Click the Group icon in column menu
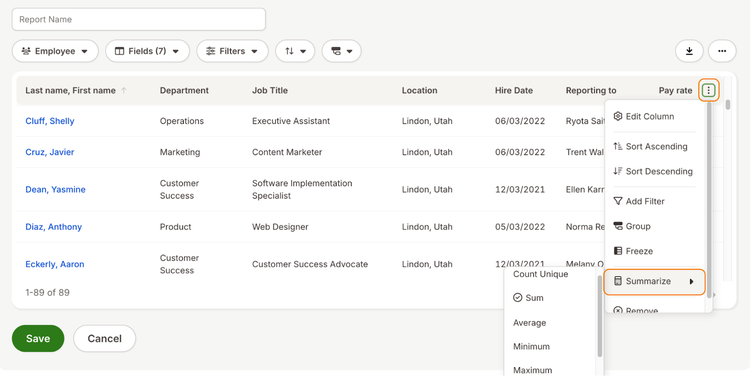The image size is (750, 376). click(618, 226)
